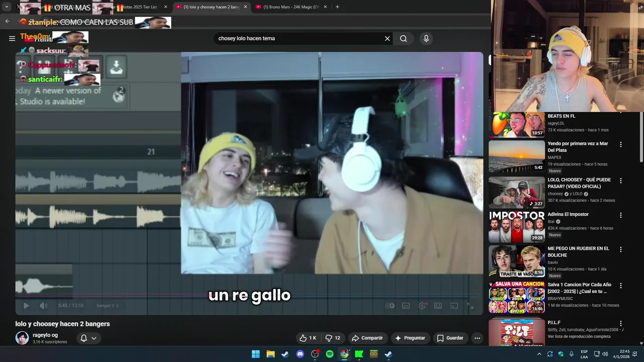The image size is (644, 362).
Task: Open 'BEATS EN FL' video thumbnail
Action: (517, 124)
